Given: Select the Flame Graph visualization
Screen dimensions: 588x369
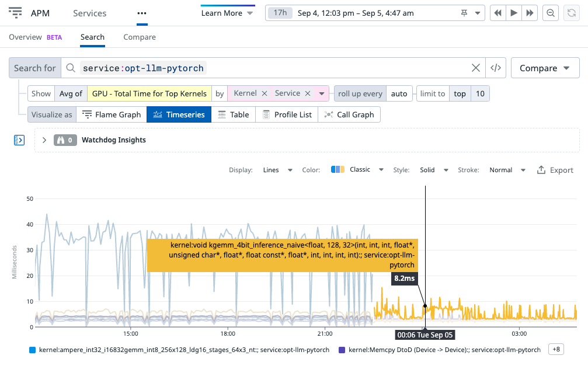Looking at the screenshot, I should pyautogui.click(x=112, y=114).
